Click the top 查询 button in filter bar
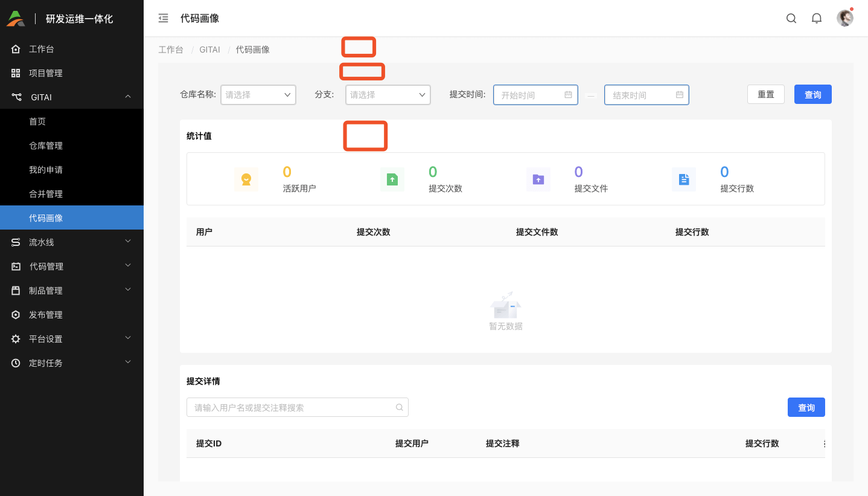Image resolution: width=868 pixels, height=496 pixels. click(x=813, y=94)
